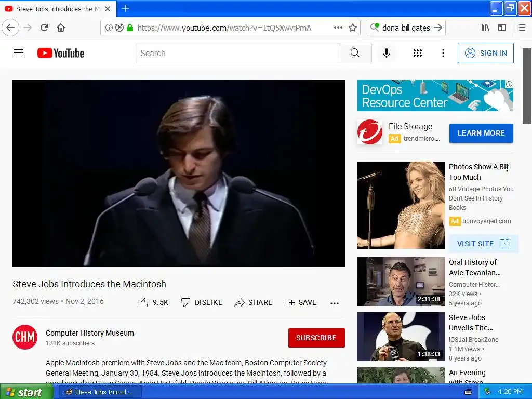This screenshot has width=532, height=399.
Task: Open options menu for Photos Show ad
Action: pos(507,167)
